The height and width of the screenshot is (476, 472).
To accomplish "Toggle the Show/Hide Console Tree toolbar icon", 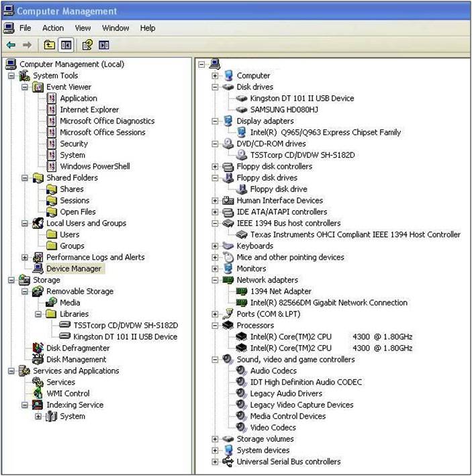I will [x=66, y=45].
